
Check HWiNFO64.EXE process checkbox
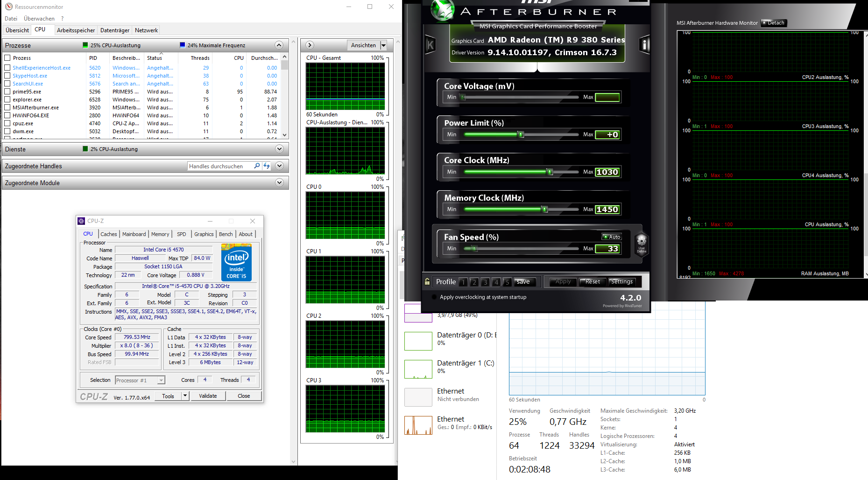(x=7, y=115)
